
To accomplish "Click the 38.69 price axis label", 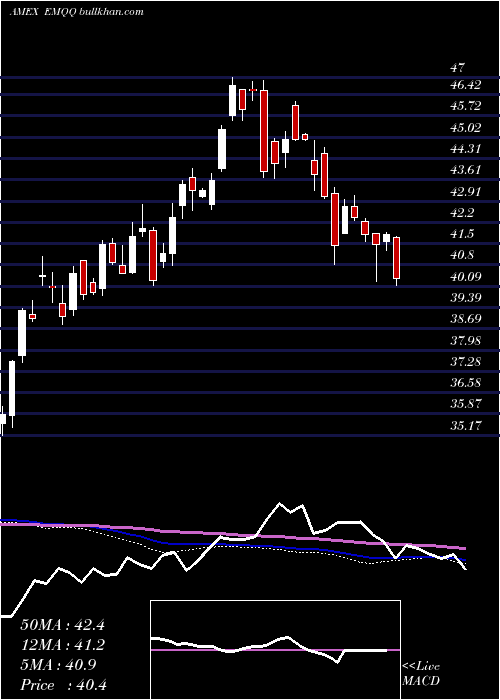I will click(x=466, y=319).
